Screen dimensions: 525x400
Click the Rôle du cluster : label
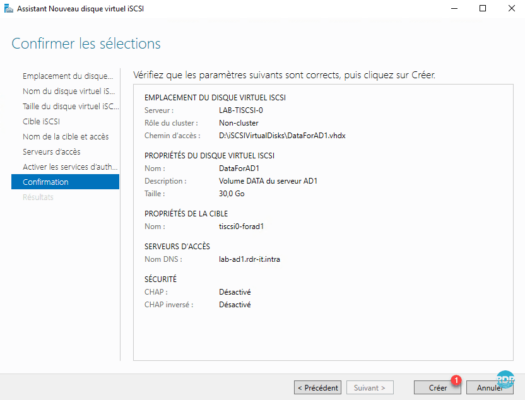tap(171, 123)
